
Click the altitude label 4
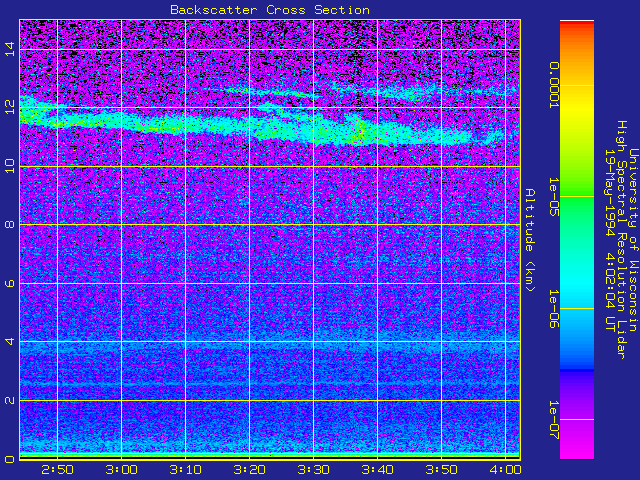[x=10, y=341]
